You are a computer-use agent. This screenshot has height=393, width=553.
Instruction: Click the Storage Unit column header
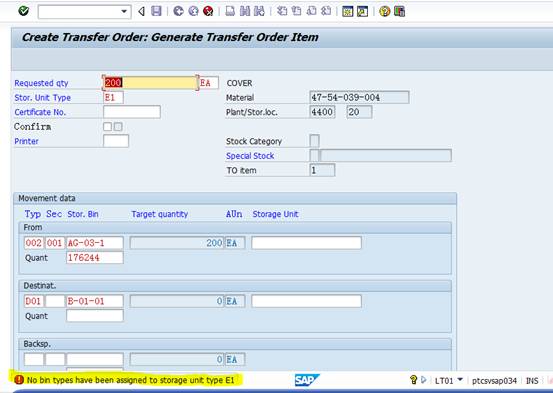[275, 214]
